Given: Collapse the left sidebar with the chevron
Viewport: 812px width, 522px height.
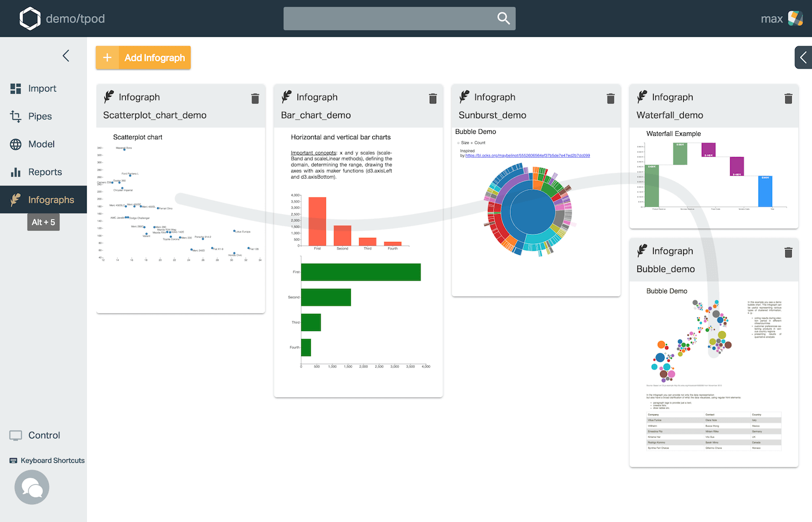Looking at the screenshot, I should tap(66, 56).
